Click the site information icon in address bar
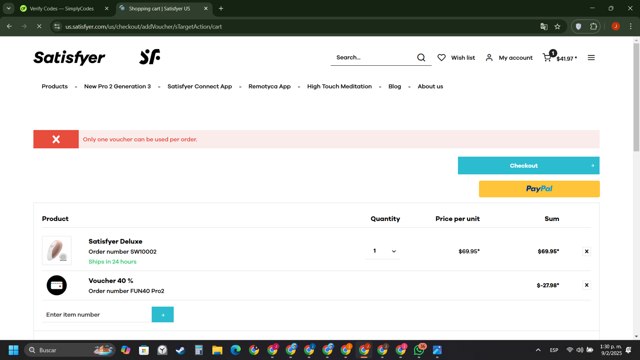The image size is (640, 360). [x=57, y=27]
